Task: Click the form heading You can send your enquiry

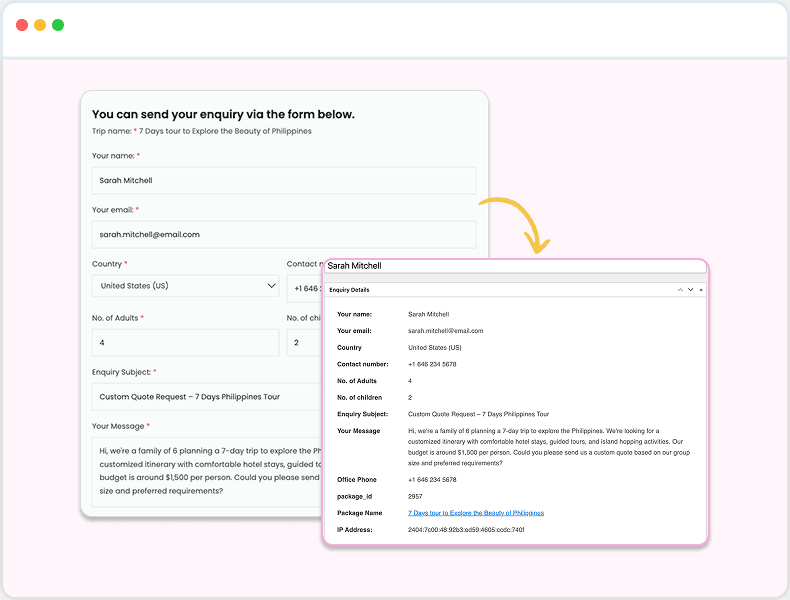Action: point(223,114)
